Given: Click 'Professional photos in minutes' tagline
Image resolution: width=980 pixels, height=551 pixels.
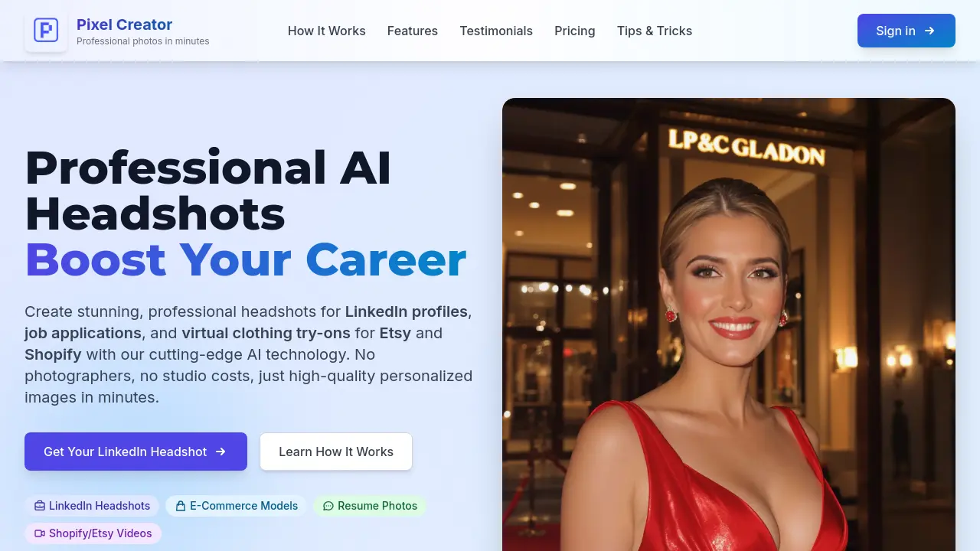Looking at the screenshot, I should (x=143, y=41).
